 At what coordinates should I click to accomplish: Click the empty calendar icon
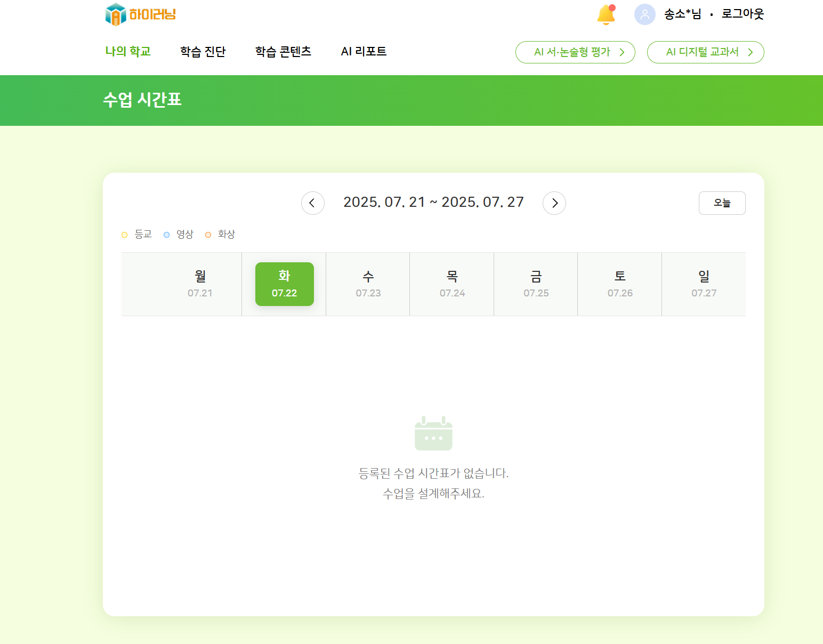(433, 433)
